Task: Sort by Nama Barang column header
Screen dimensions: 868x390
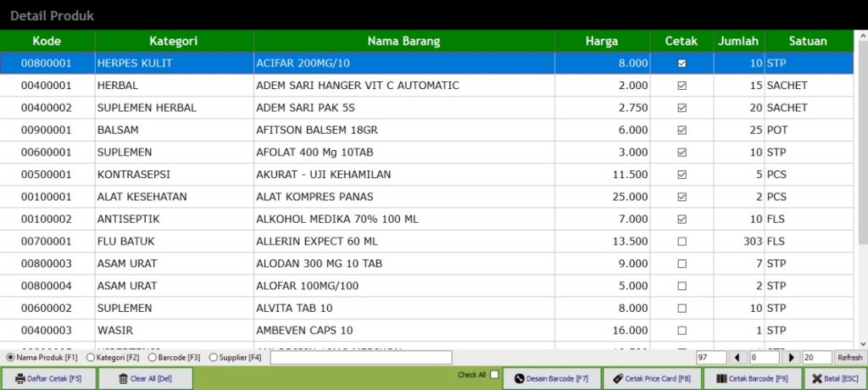Action: pos(403,41)
